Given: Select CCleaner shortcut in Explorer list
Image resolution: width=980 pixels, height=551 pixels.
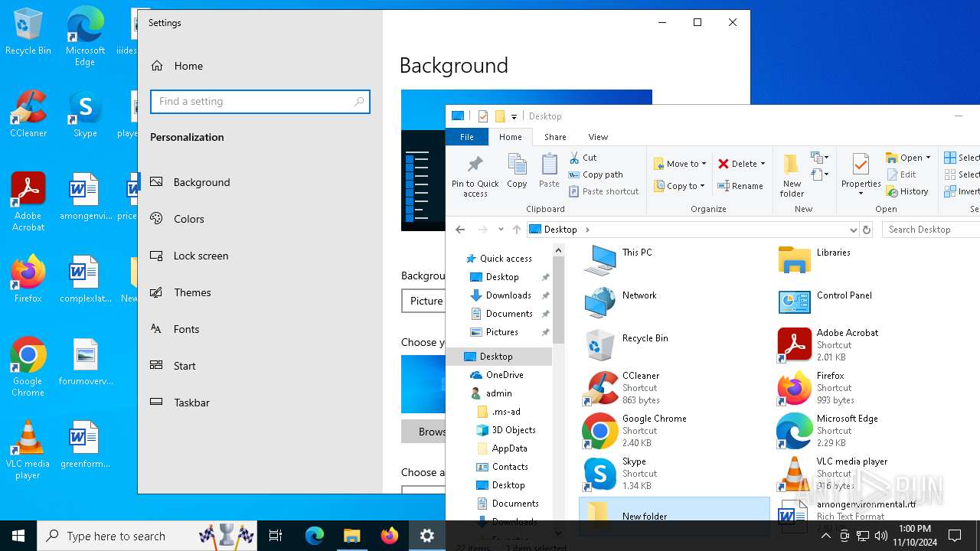Looking at the screenshot, I should (674, 388).
